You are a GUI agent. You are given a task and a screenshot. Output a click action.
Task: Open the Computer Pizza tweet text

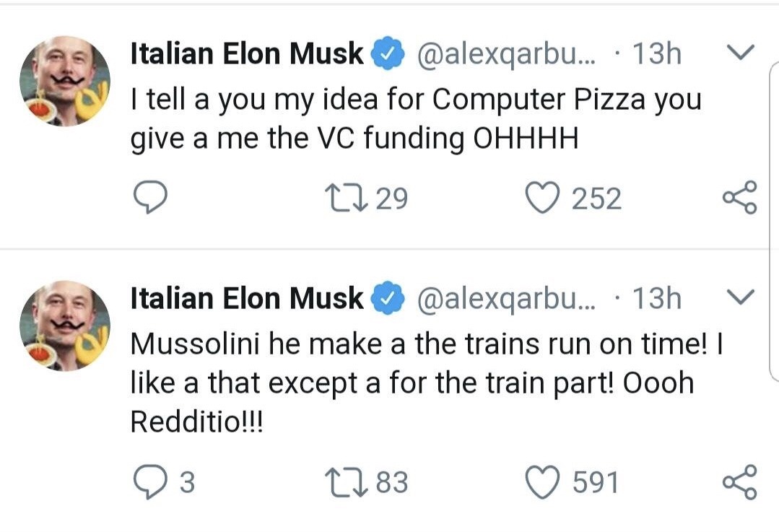(x=415, y=118)
